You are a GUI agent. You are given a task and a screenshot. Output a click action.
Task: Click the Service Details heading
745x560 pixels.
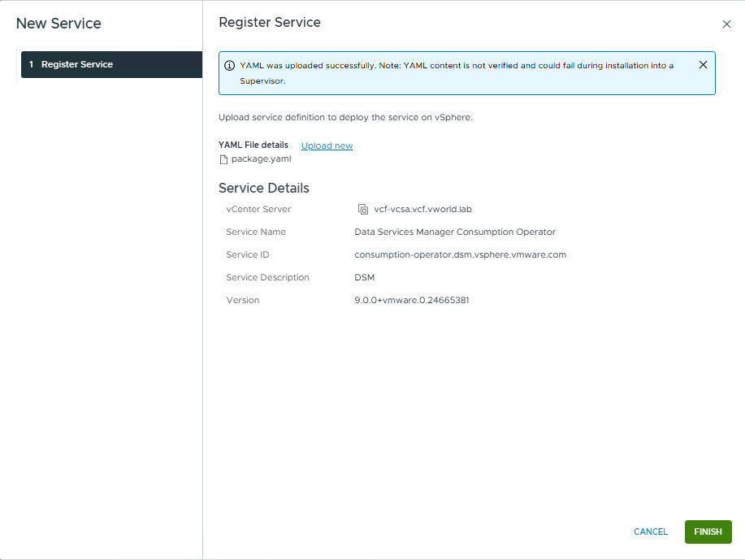click(x=263, y=188)
